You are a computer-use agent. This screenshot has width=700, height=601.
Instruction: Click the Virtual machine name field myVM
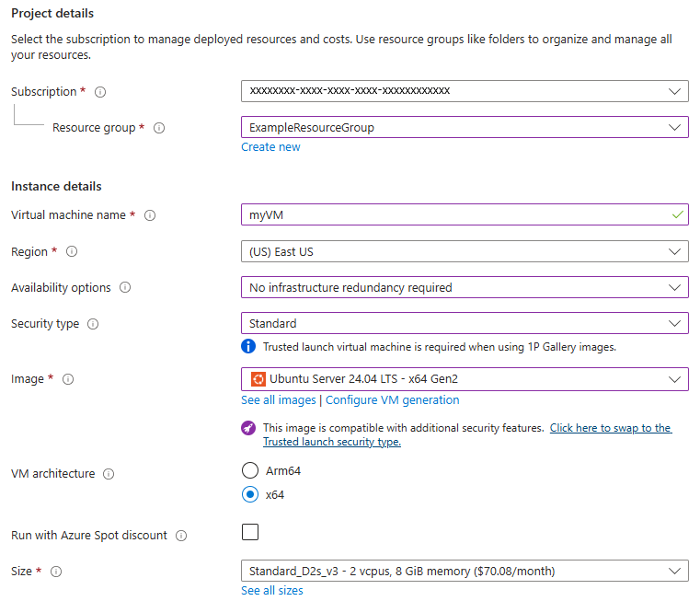click(465, 215)
